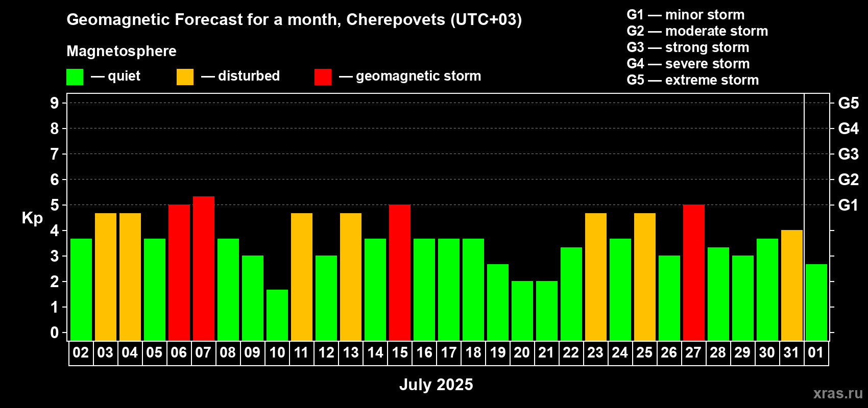Click the '— geomagnetic storm' legend text
Viewport: 868px width, 408px height.
410,76
